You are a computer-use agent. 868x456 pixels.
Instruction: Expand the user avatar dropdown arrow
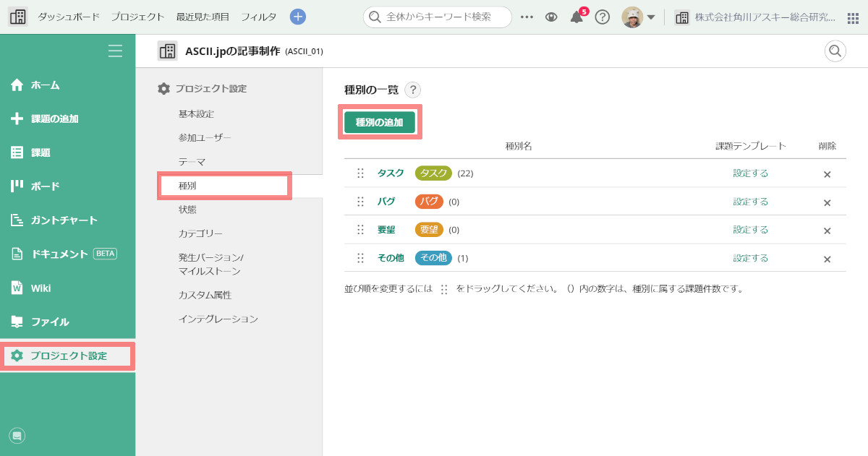coord(651,17)
